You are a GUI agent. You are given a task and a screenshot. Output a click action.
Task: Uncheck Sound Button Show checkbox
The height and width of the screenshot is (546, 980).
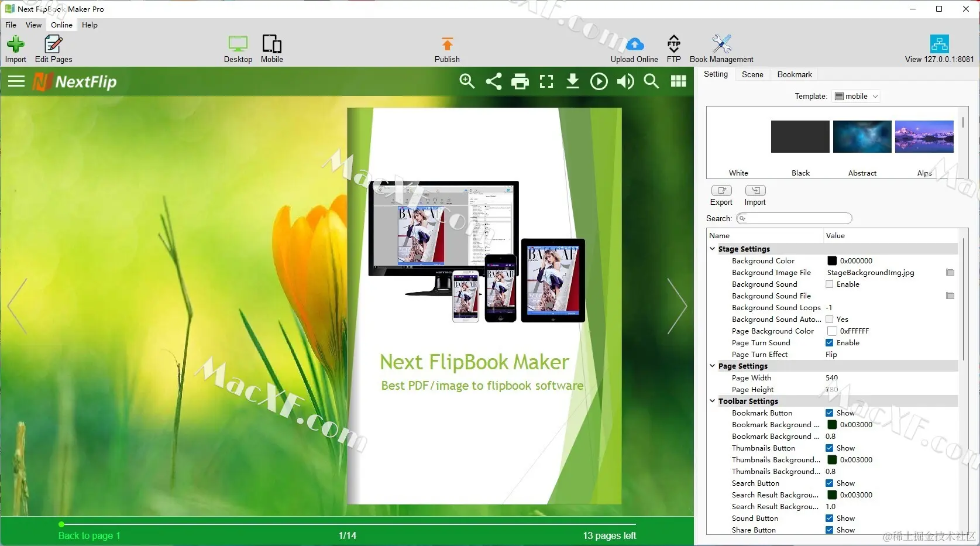click(x=830, y=518)
